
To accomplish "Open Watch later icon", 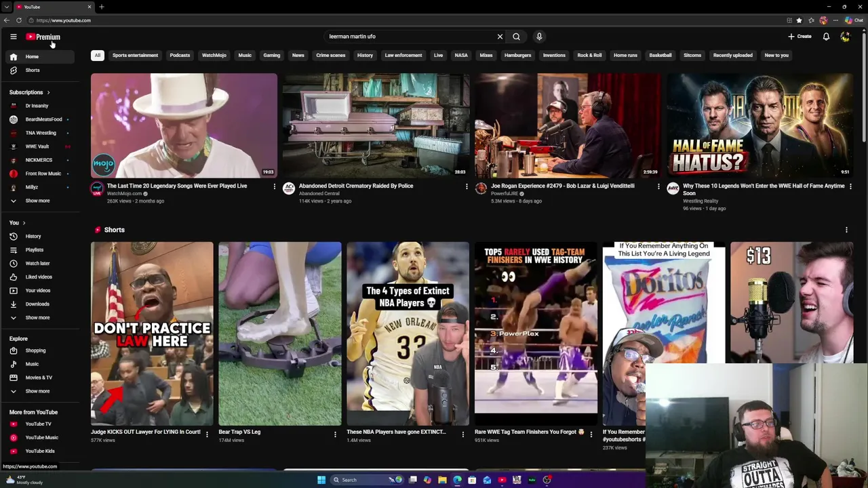I will (x=13, y=263).
